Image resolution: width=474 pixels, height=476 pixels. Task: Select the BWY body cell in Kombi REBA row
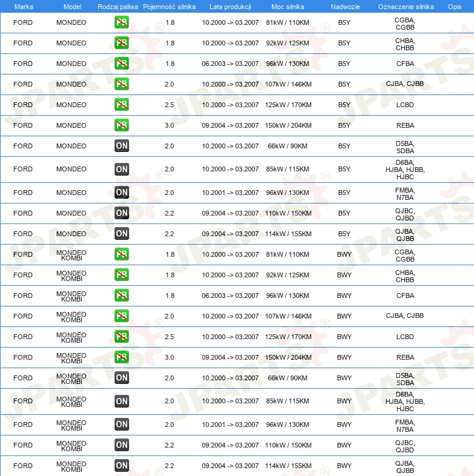tap(344, 357)
